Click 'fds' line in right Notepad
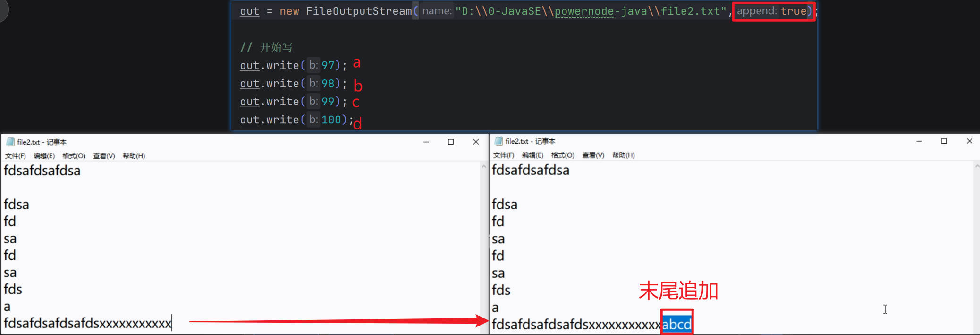This screenshot has width=980, height=335. (x=501, y=290)
